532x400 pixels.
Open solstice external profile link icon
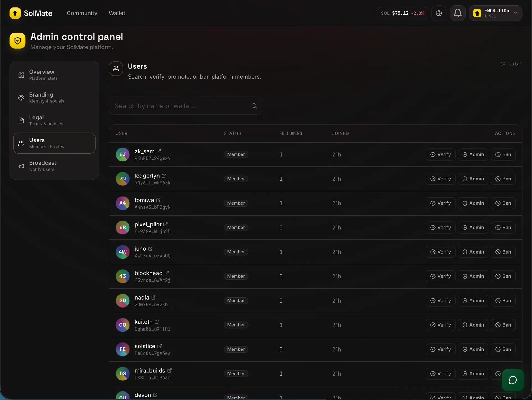pos(159,346)
